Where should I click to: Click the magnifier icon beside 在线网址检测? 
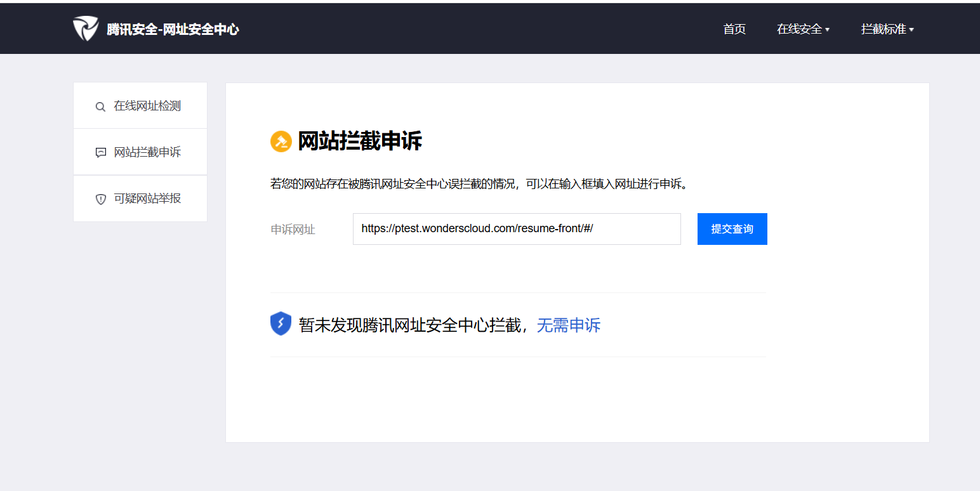tap(100, 107)
